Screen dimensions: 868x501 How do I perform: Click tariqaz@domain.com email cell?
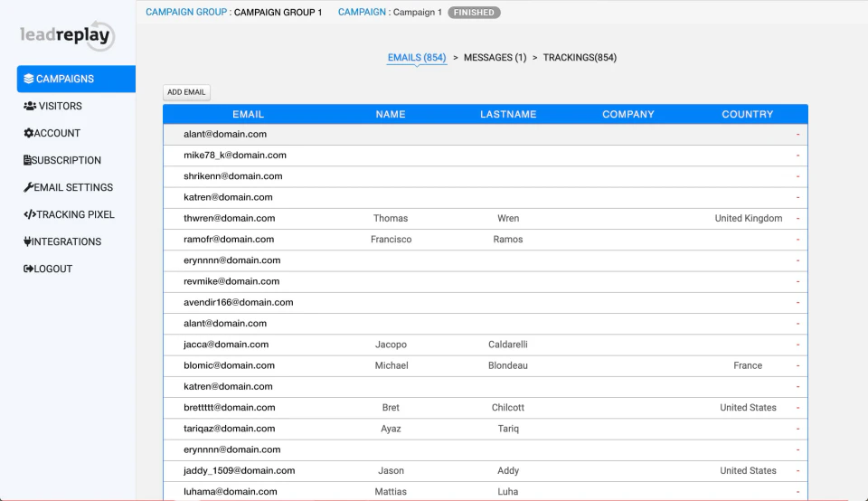click(x=229, y=429)
